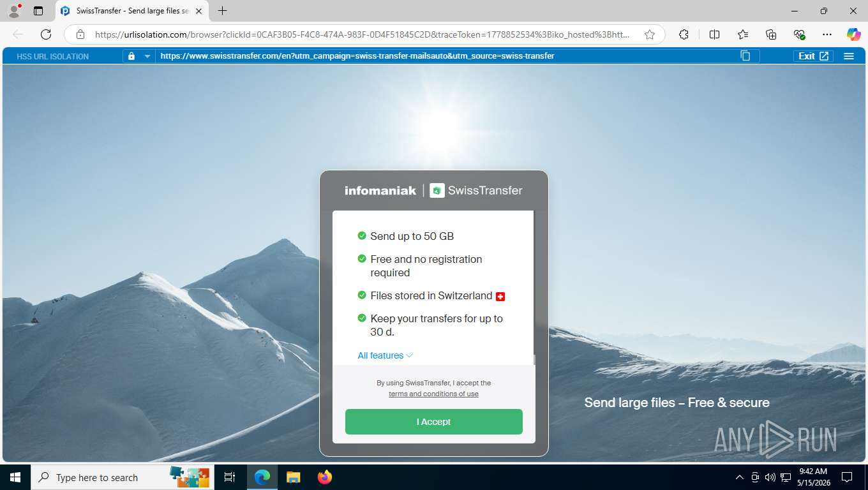Close the SwissTransfer tab

click(198, 11)
